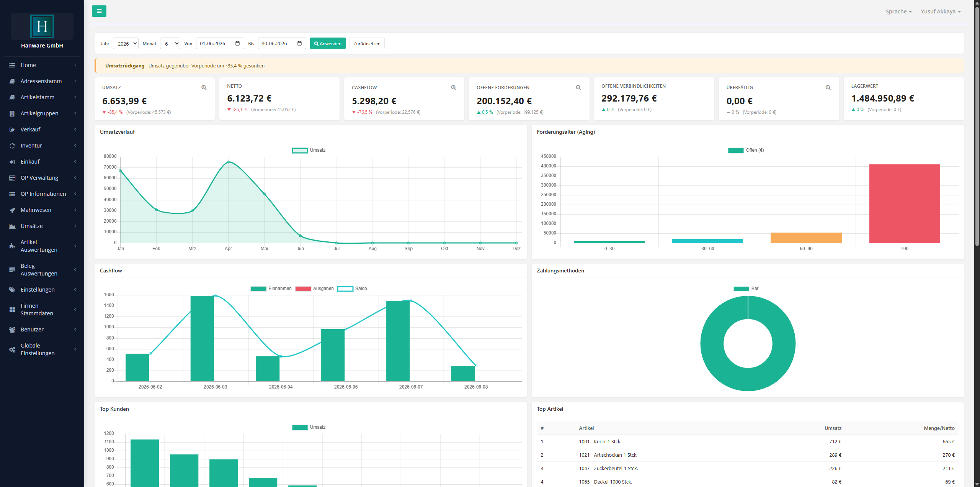Click the Zurücksetzen button
Screen dimensions: 980x487
point(367,43)
